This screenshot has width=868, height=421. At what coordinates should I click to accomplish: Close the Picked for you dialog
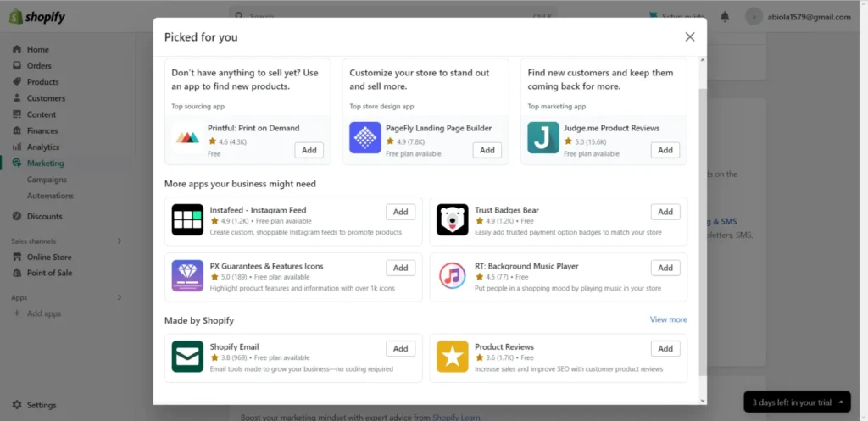point(690,36)
